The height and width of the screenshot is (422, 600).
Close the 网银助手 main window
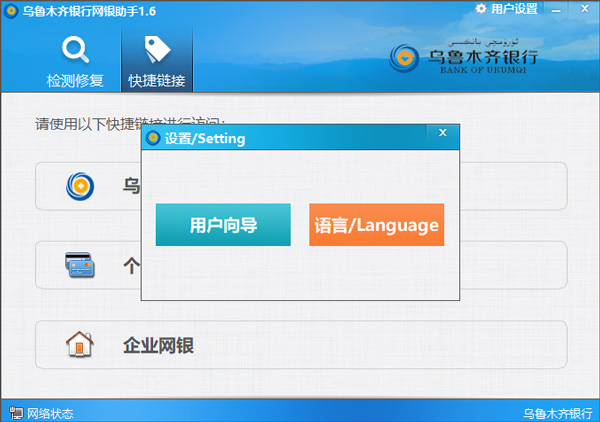pyautogui.click(x=585, y=8)
